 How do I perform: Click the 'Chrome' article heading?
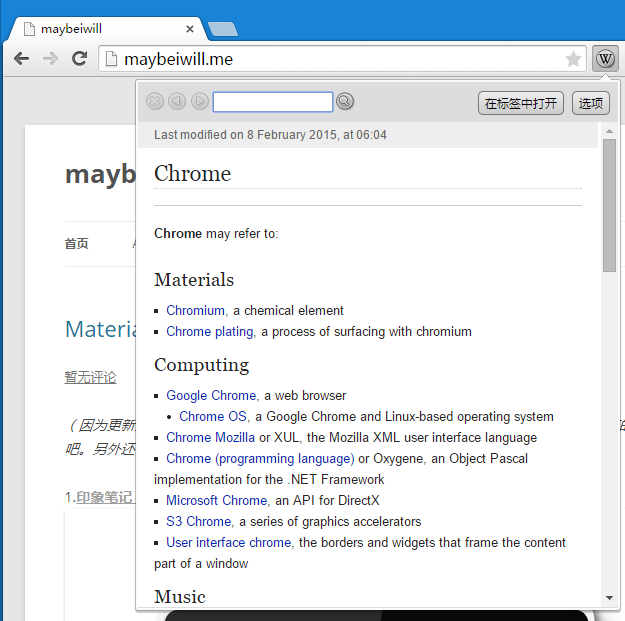click(x=193, y=173)
